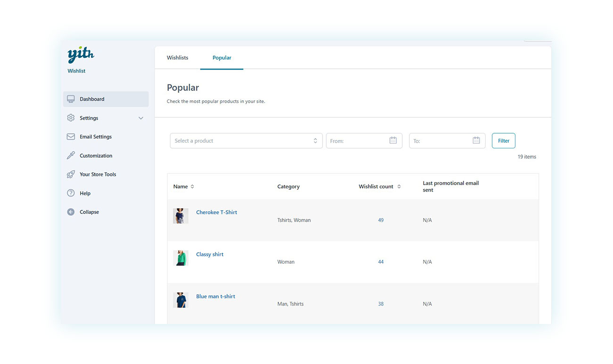Image resolution: width=613 pixels, height=364 pixels.
Task: Open the To date calendar icon
Action: click(476, 140)
